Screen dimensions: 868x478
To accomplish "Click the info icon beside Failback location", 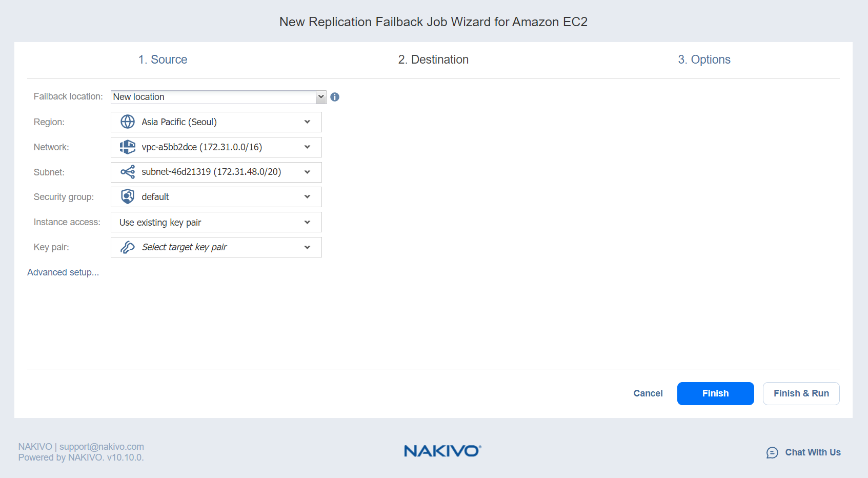I will click(335, 97).
